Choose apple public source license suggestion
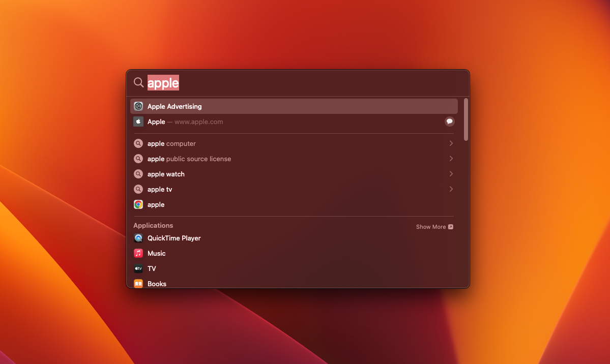Image resolution: width=610 pixels, height=364 pixels. click(294, 159)
